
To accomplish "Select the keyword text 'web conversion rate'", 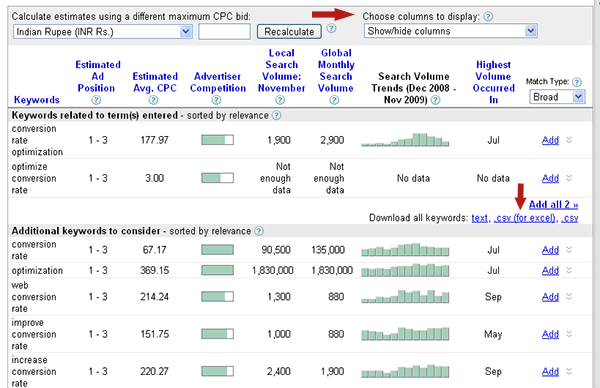I will 34,297.
